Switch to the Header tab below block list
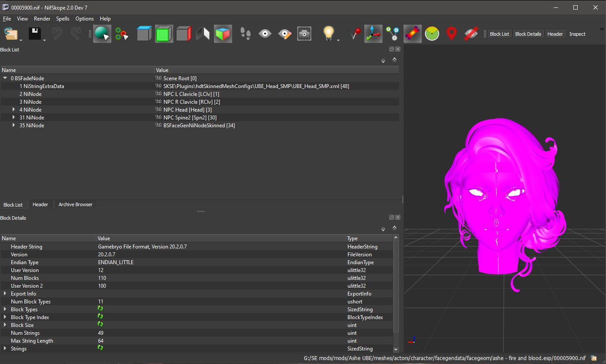Screen dimensions: 606x364 click(x=41, y=204)
